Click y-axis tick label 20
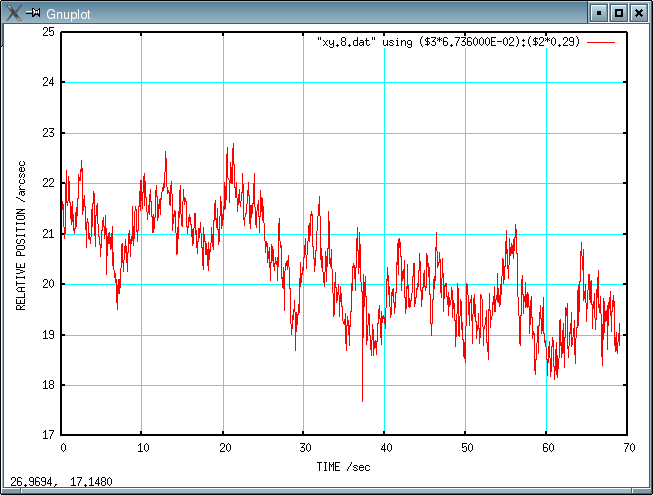 coord(48,284)
